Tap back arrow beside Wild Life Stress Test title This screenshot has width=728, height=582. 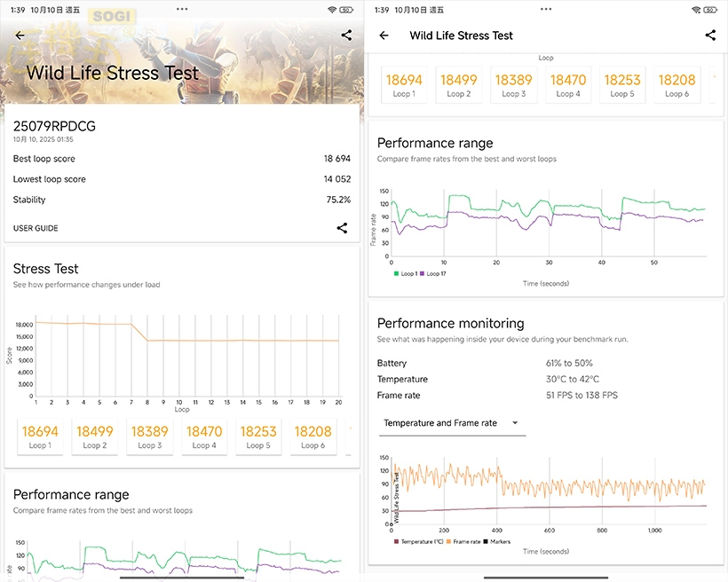point(384,35)
